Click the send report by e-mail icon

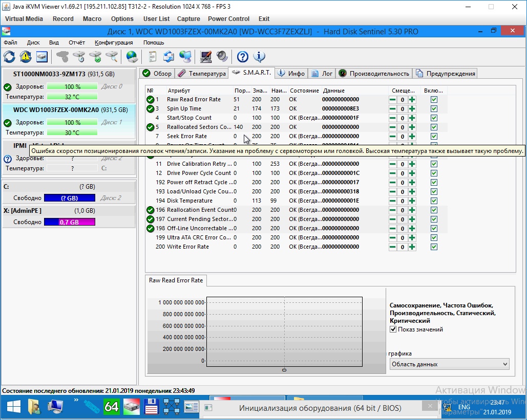coord(168,57)
